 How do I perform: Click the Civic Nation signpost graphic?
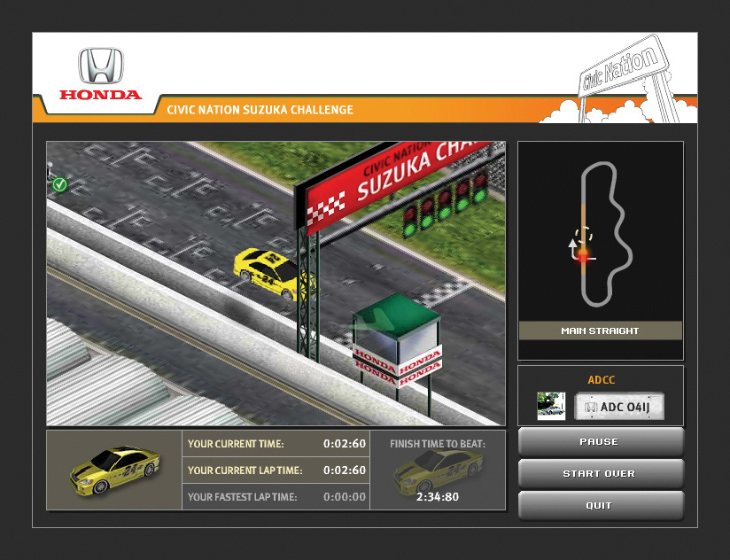point(625,77)
